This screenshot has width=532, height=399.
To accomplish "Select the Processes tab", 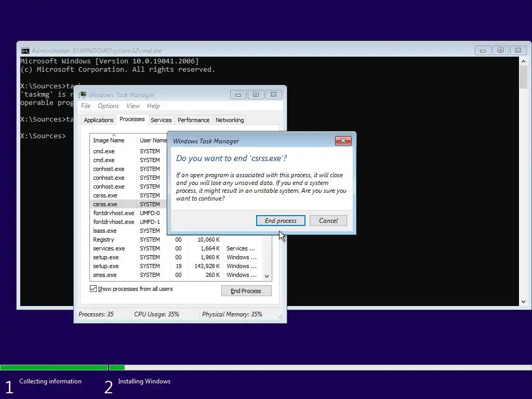I will (132, 119).
